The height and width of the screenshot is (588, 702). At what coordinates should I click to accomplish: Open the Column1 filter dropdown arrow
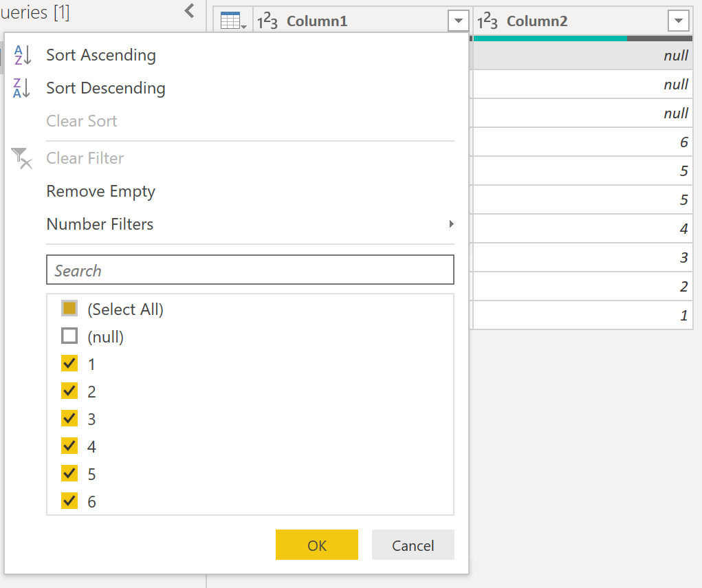coord(458,21)
